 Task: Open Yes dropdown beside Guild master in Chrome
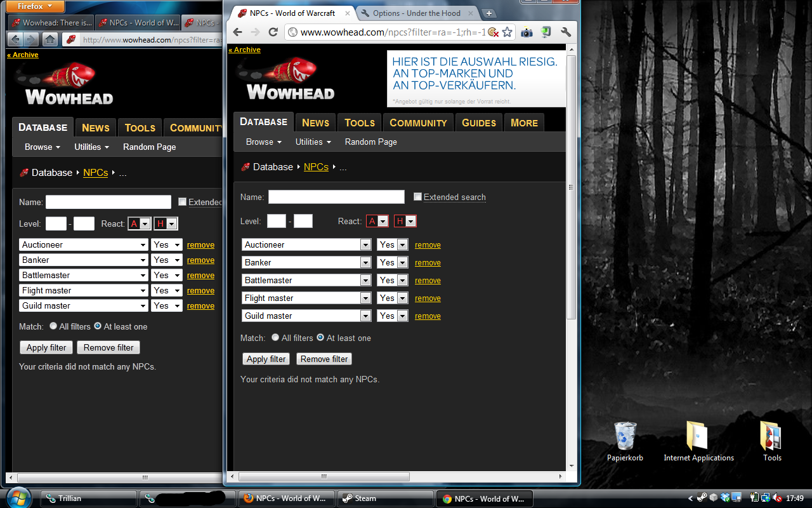[392, 316]
